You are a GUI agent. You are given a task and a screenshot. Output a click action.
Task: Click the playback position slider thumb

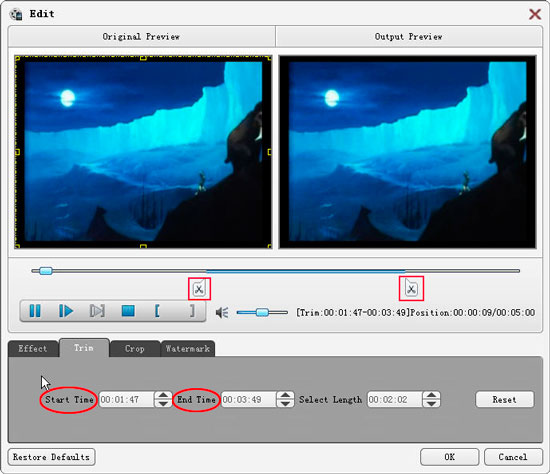[x=46, y=271]
